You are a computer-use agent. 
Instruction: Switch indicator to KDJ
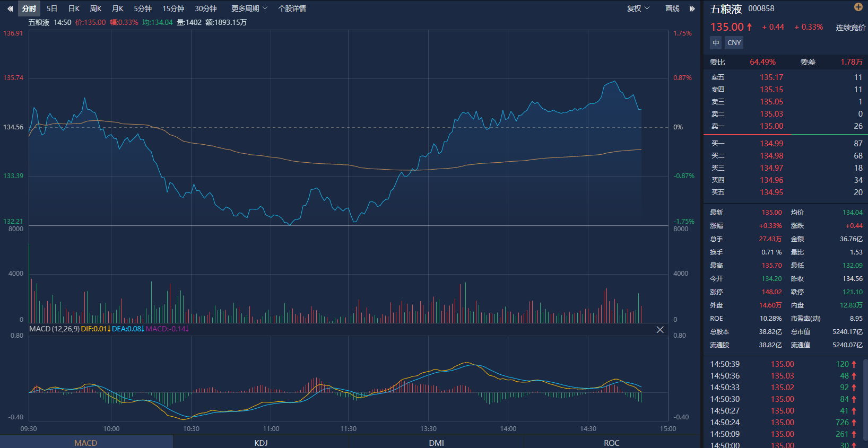click(x=261, y=443)
